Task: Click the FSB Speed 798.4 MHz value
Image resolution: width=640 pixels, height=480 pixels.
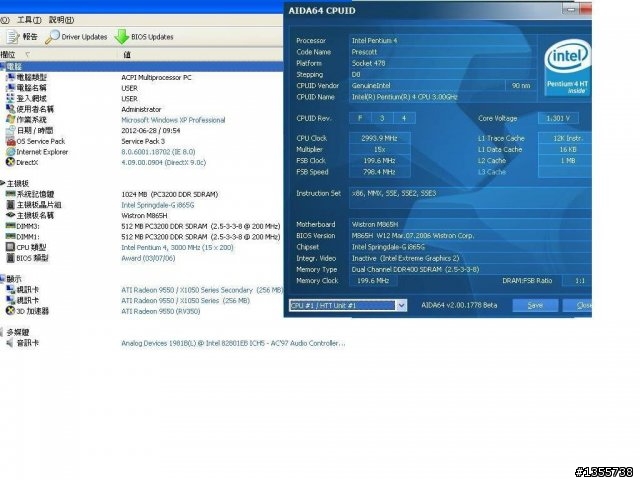Action: pyautogui.click(x=380, y=172)
